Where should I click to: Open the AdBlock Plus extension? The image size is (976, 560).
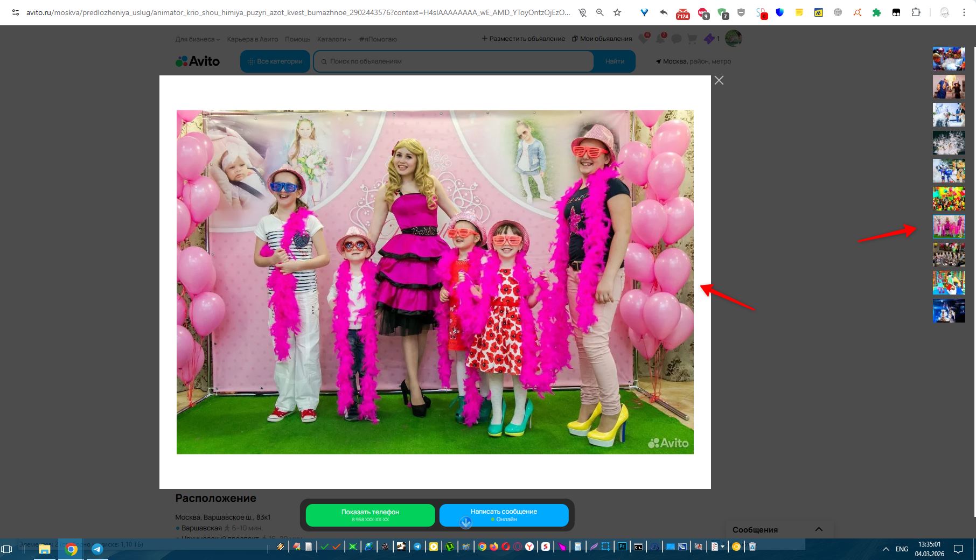click(x=703, y=13)
